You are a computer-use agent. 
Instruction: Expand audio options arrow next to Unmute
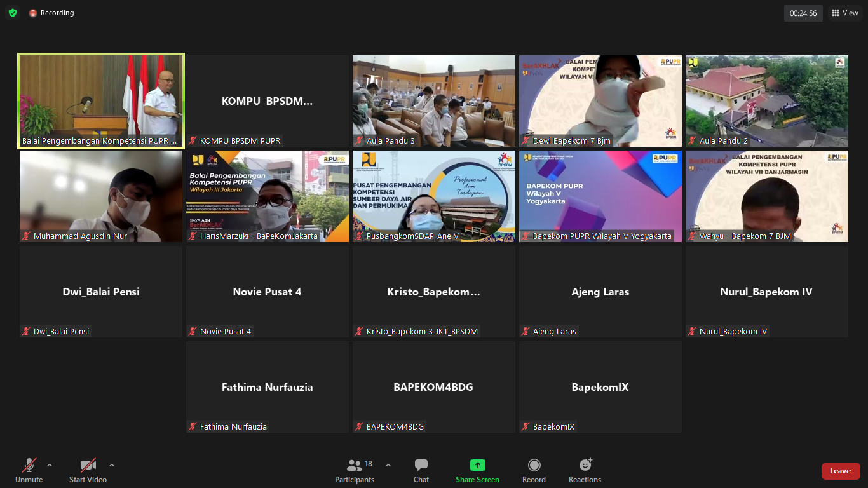[x=50, y=465]
